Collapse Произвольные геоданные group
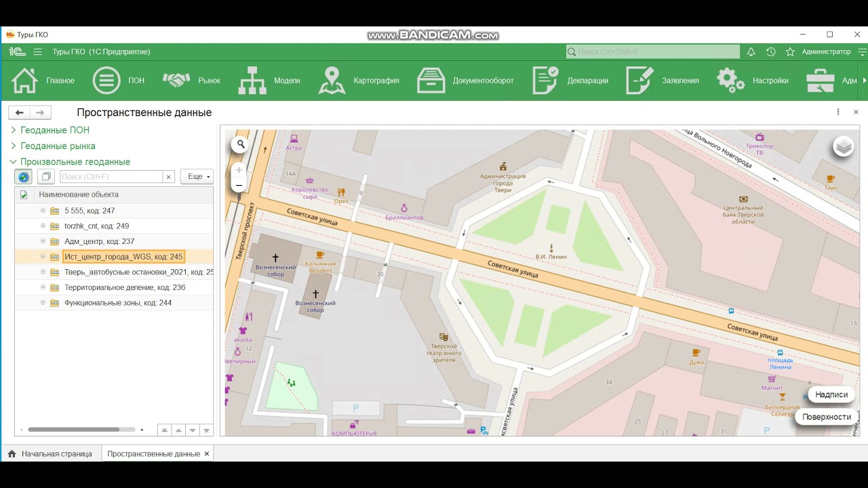This screenshot has height=488, width=868. click(13, 162)
